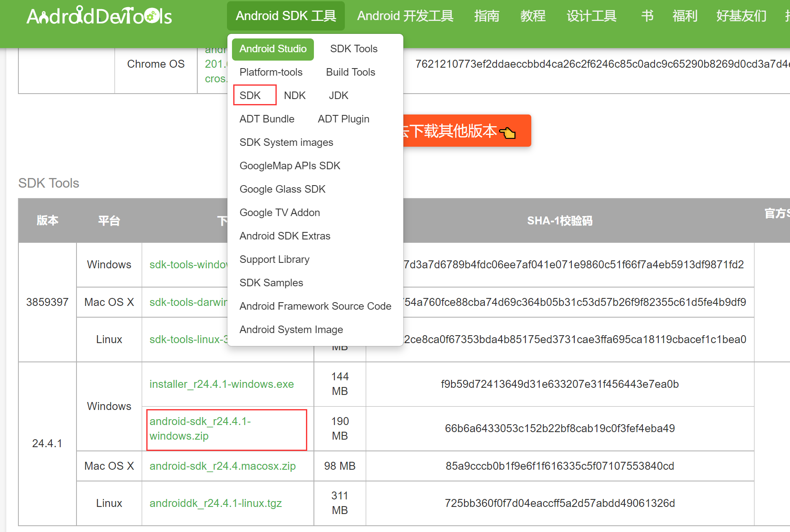Open the Android SDK 工具 navigation menu
Viewport: 790px width, 532px height.
[285, 16]
